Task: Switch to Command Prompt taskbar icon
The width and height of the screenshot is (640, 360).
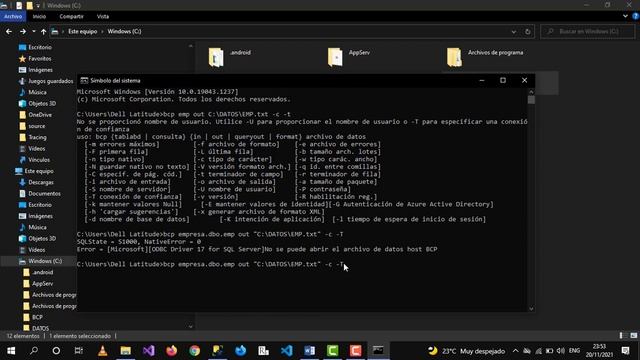Action: pos(378,351)
